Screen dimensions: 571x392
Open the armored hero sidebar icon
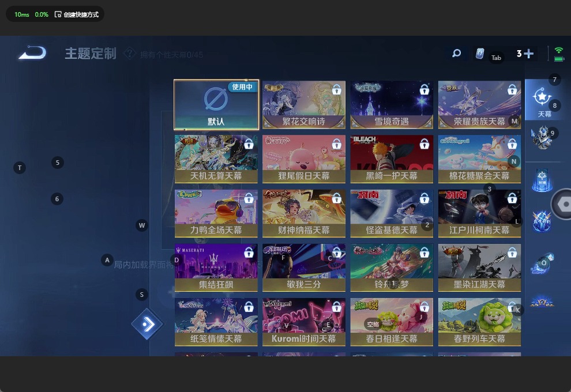point(542,138)
